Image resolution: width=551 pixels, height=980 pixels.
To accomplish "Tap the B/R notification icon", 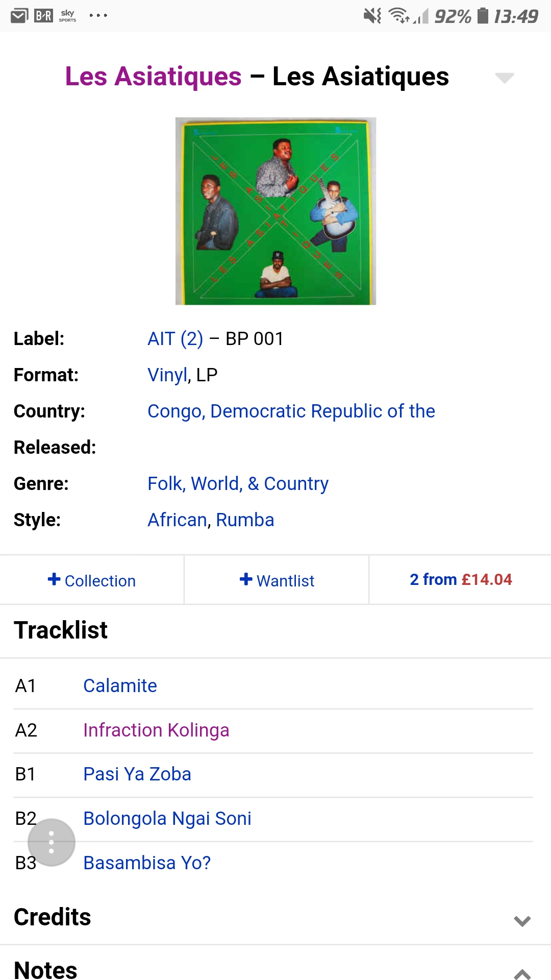I will coord(43,16).
